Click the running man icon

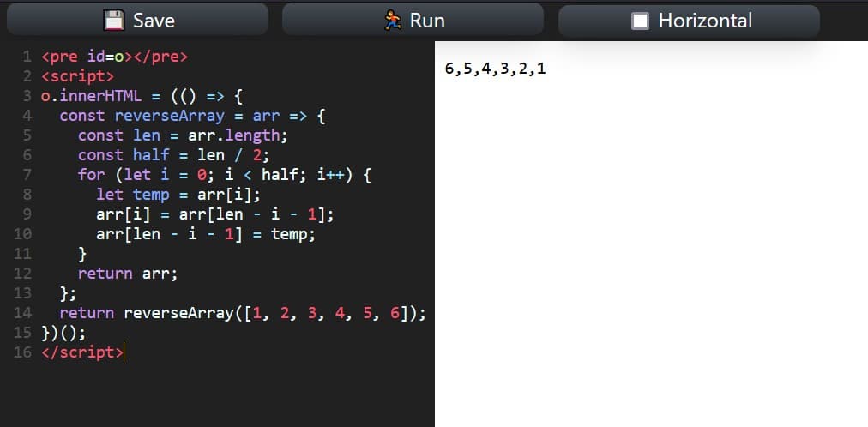click(393, 21)
